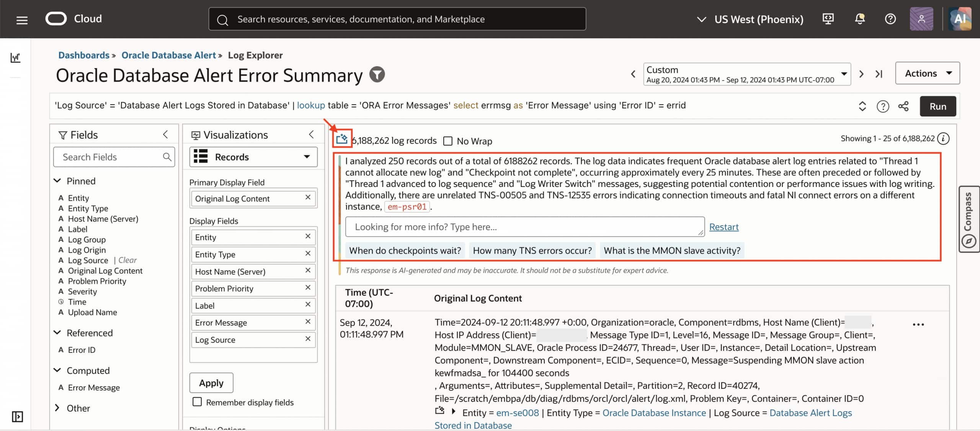980x431 pixels.
Task: Open the Compass side panel
Action: click(x=969, y=219)
